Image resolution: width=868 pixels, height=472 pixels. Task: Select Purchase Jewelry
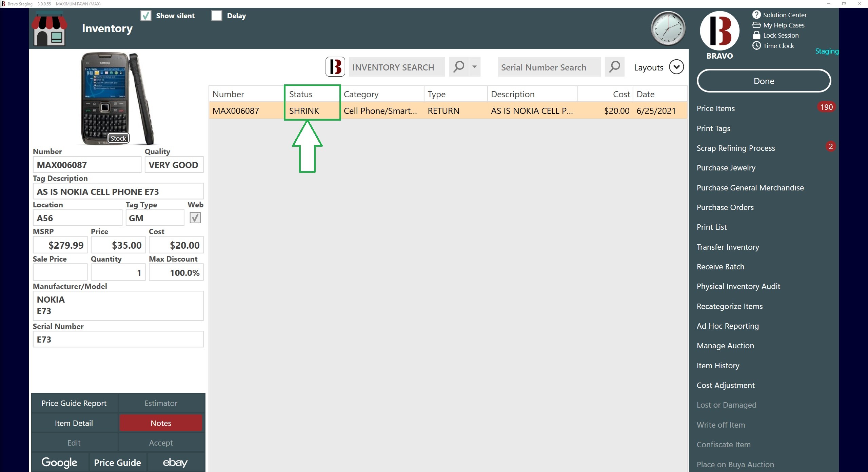tap(726, 168)
